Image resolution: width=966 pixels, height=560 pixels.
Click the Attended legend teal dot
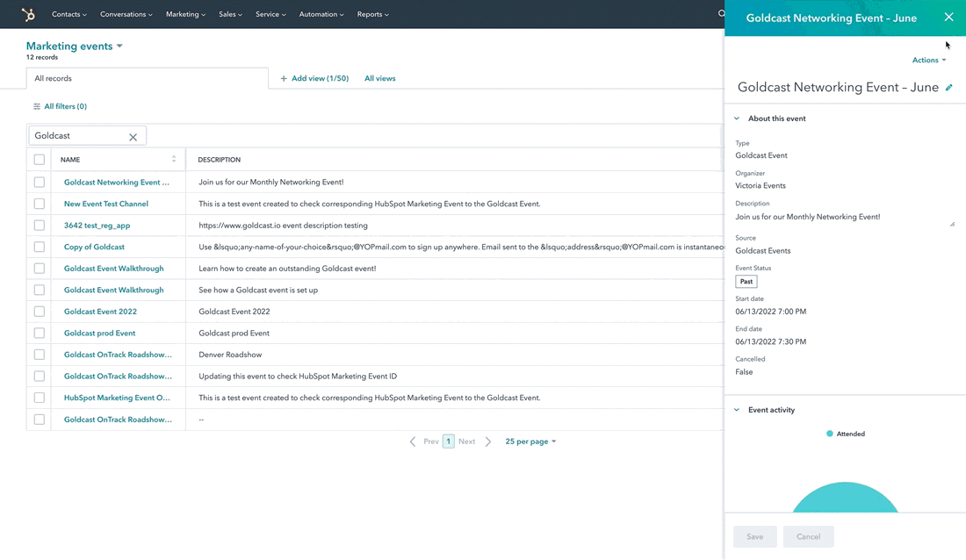(829, 434)
